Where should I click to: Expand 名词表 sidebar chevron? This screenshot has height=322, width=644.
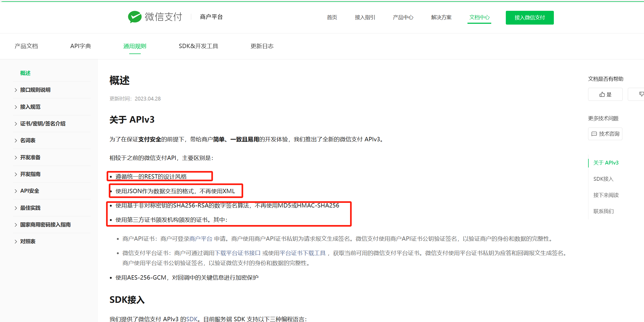click(x=16, y=140)
